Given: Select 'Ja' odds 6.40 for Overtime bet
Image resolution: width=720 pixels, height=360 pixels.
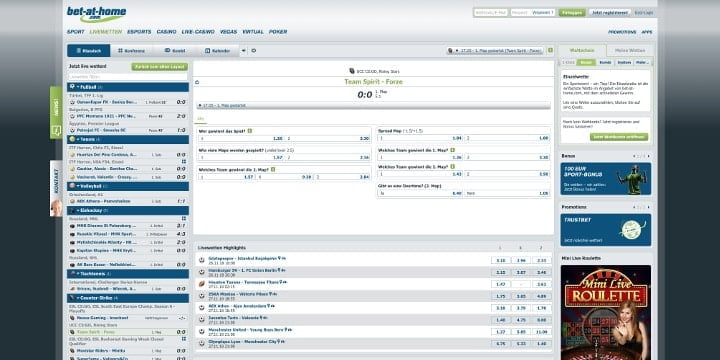Looking at the screenshot, I should tap(420, 193).
